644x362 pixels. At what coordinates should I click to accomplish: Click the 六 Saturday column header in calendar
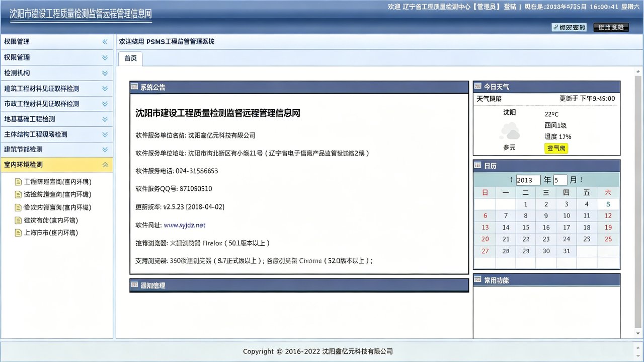coord(608,192)
